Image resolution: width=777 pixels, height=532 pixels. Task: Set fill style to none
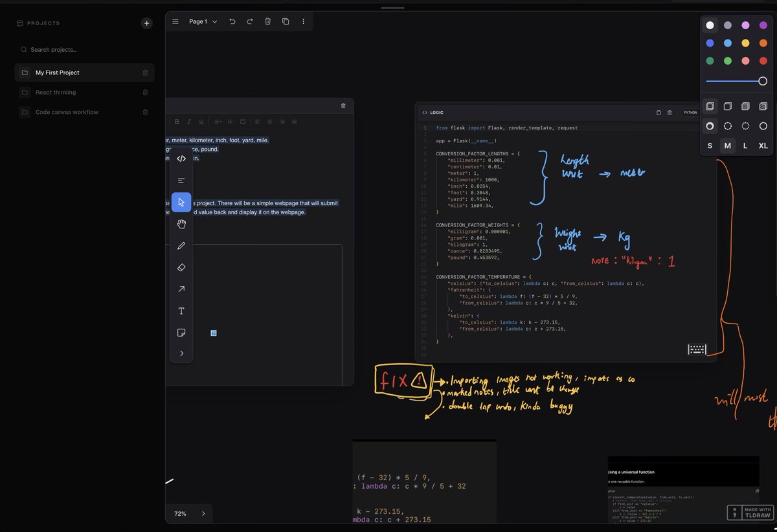(x=710, y=106)
